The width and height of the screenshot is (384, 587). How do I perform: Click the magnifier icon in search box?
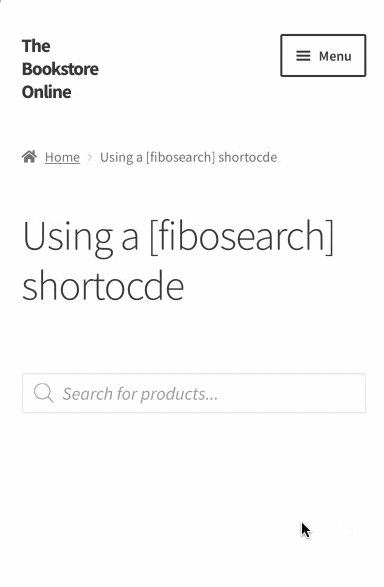(x=44, y=393)
